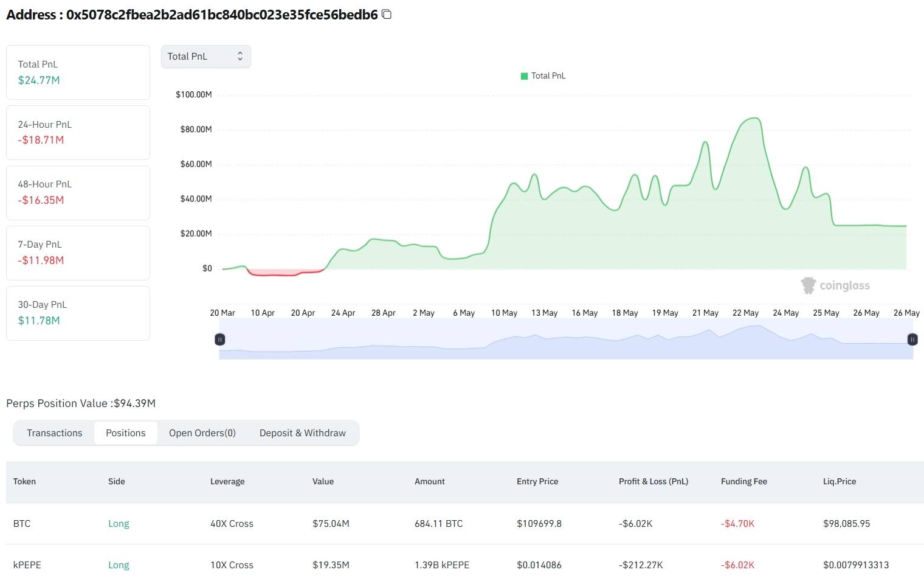Select the 7-Day PnL card
The width and height of the screenshot is (924, 578).
coord(78,253)
